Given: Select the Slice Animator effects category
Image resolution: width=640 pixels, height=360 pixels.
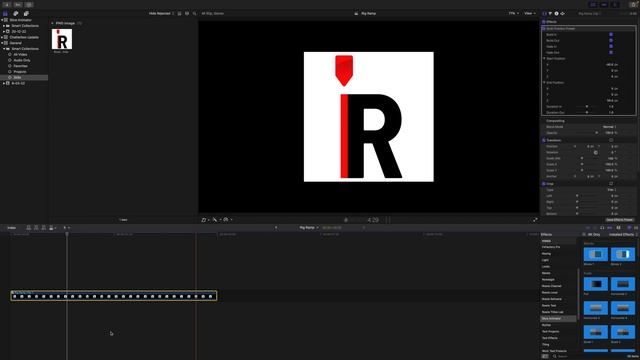Looking at the screenshot, I should pyautogui.click(x=558, y=318).
